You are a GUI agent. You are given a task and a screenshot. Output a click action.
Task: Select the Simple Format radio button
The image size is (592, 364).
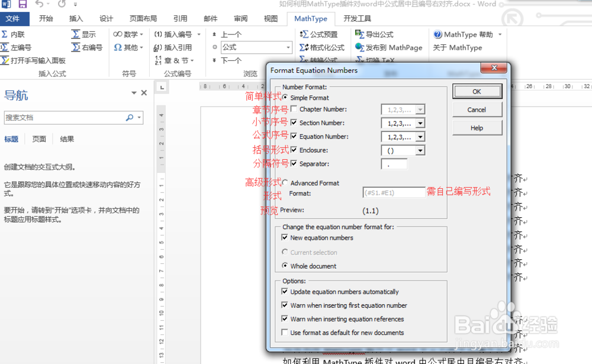coord(285,98)
